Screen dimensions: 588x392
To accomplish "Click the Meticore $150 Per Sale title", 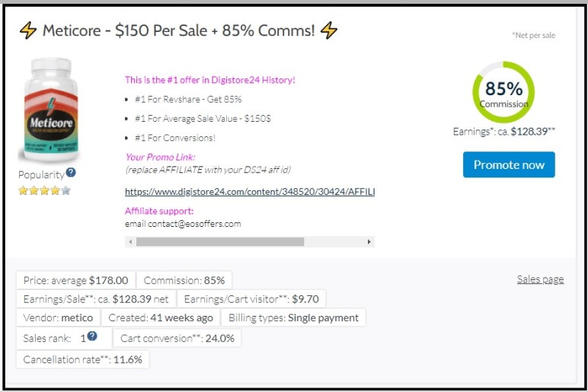I will [x=178, y=30].
